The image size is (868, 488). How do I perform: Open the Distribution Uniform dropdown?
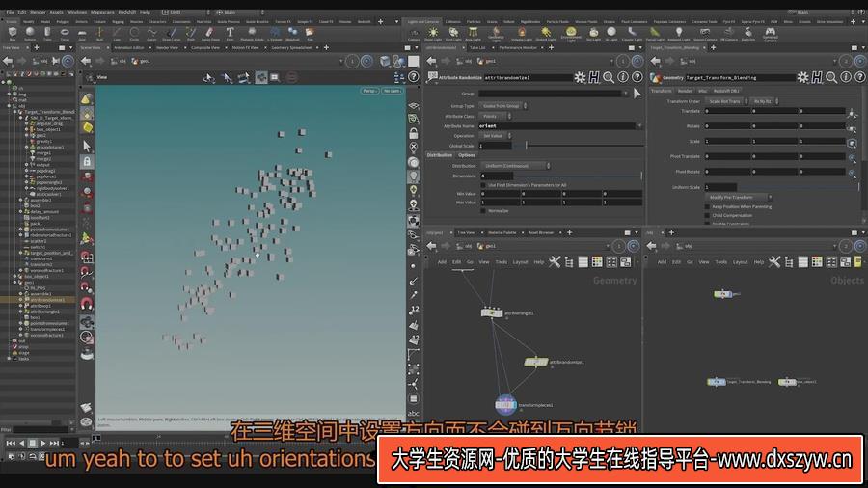coord(515,166)
